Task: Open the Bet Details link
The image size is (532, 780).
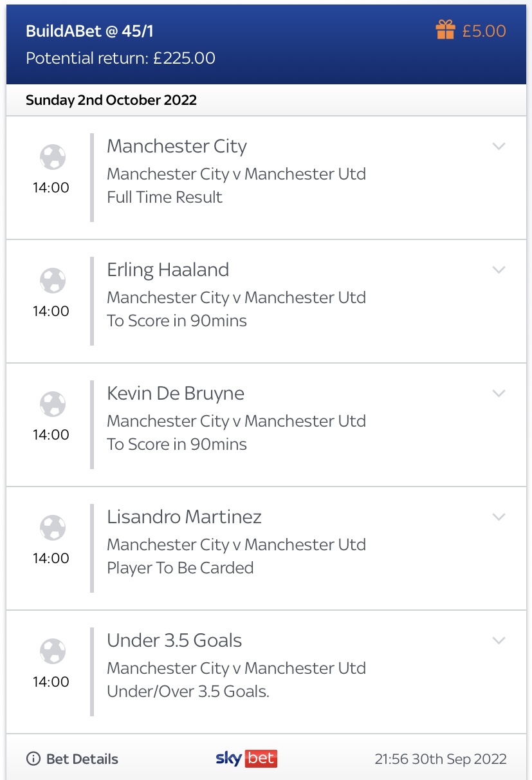Action: (x=82, y=759)
